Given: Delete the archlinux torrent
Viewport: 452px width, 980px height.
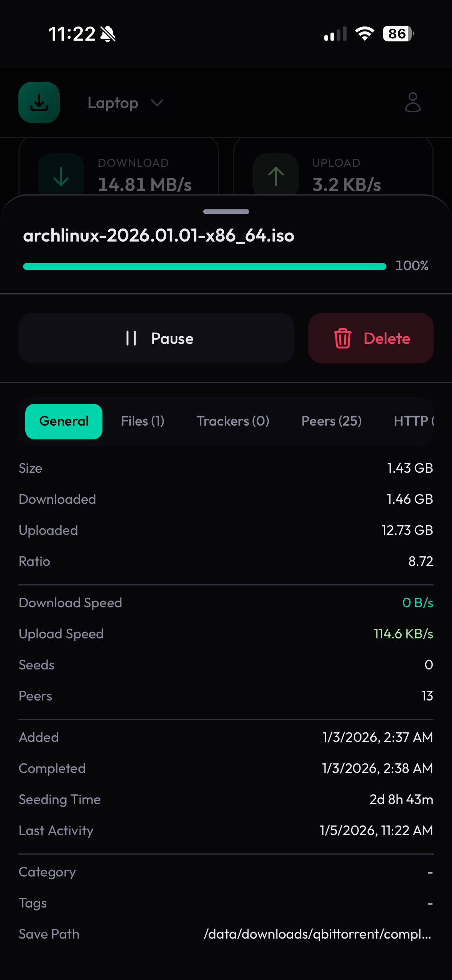Looking at the screenshot, I should [x=371, y=339].
